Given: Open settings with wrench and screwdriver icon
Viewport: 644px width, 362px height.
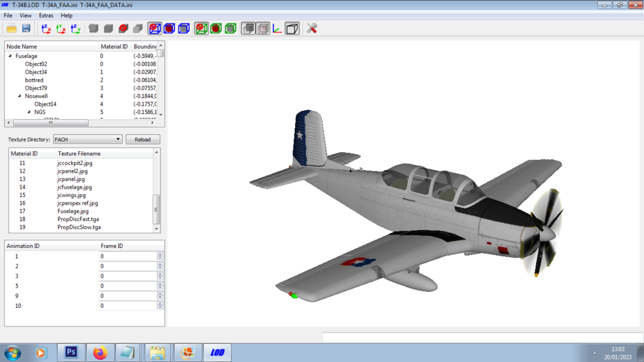Looking at the screenshot, I should pyautogui.click(x=312, y=28).
